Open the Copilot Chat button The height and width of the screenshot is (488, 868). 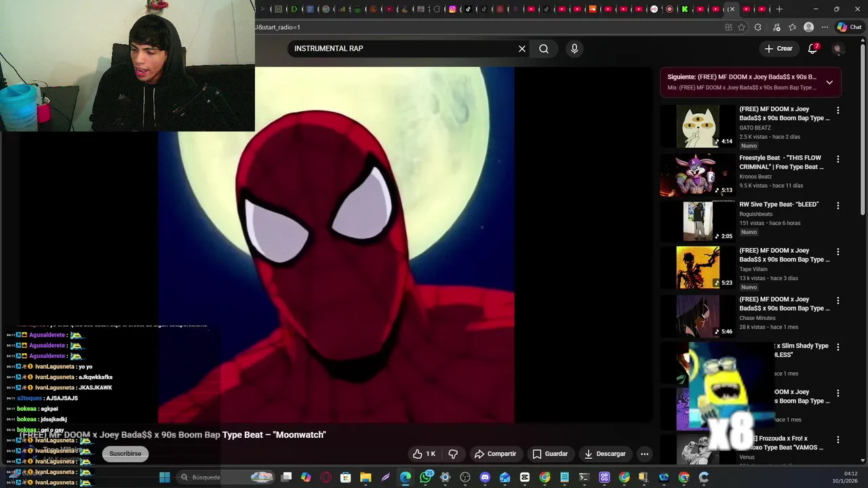pyautogui.click(x=849, y=27)
